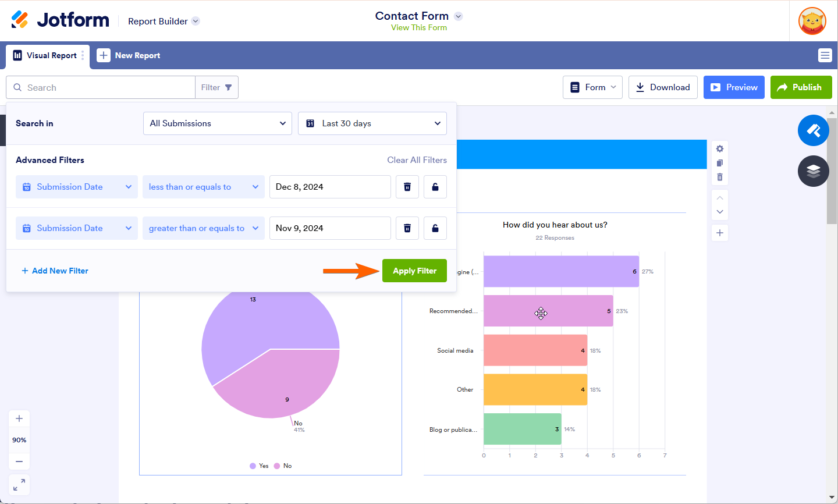Open the dark layers panel button

(x=813, y=171)
